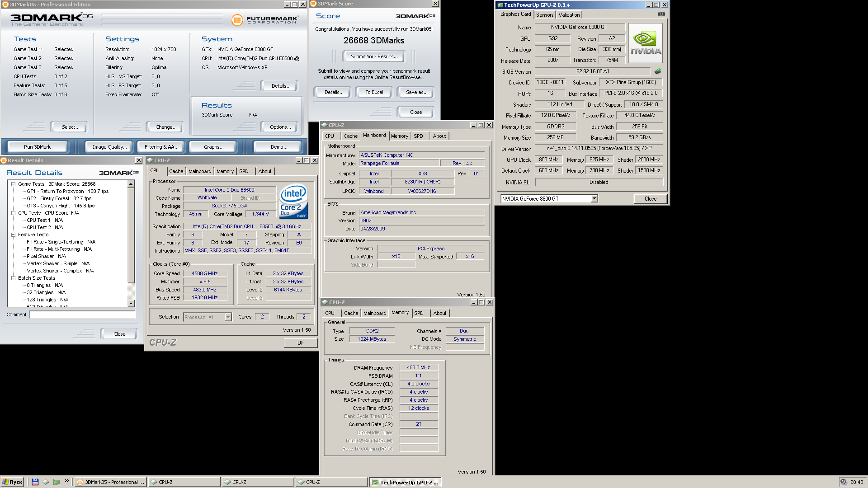The image size is (868, 488).
Task: Take a GPU-Z screenshot with the camera icon
Action: [661, 14]
